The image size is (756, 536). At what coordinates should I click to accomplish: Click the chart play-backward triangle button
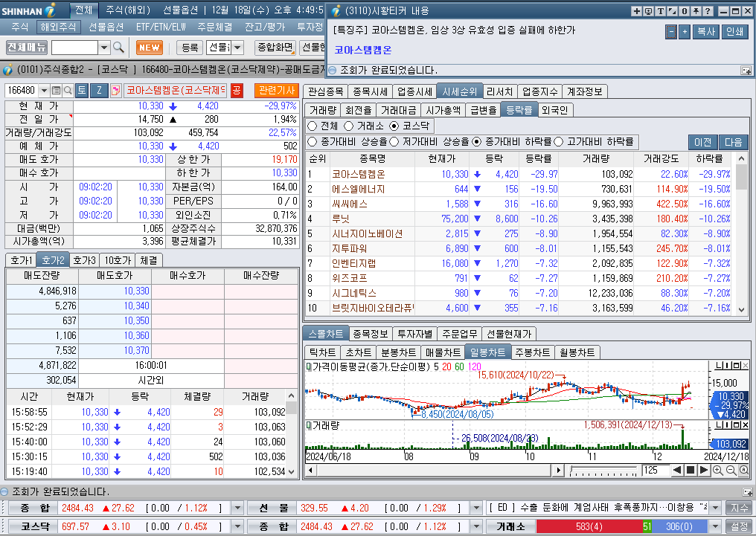pos(677,470)
